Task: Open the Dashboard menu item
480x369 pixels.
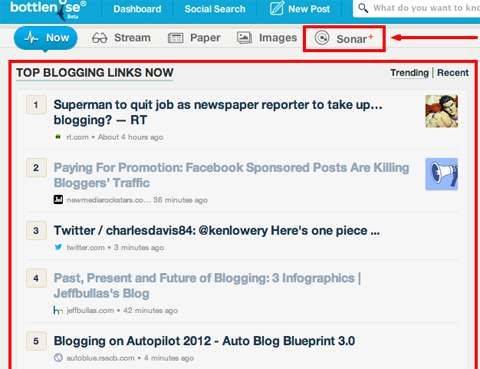Action: (x=137, y=9)
